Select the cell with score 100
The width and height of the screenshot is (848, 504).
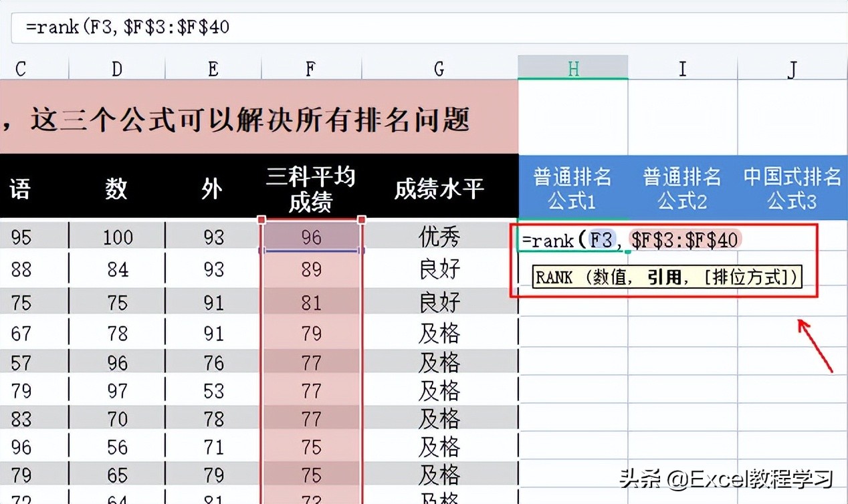(117, 237)
